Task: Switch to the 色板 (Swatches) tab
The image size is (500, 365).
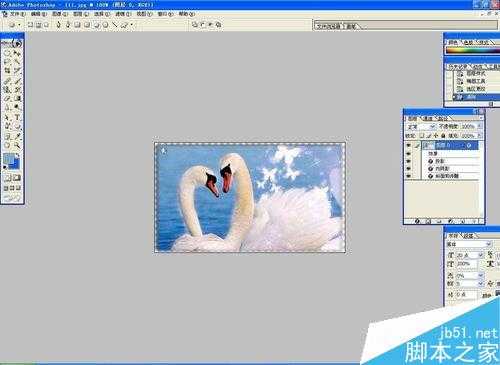Action: tap(468, 42)
